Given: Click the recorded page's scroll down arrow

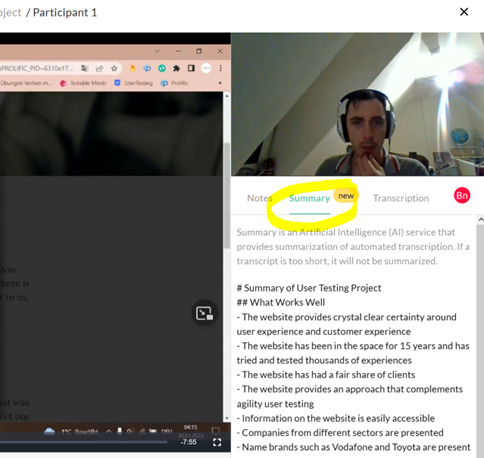Looking at the screenshot, I should point(227,418).
